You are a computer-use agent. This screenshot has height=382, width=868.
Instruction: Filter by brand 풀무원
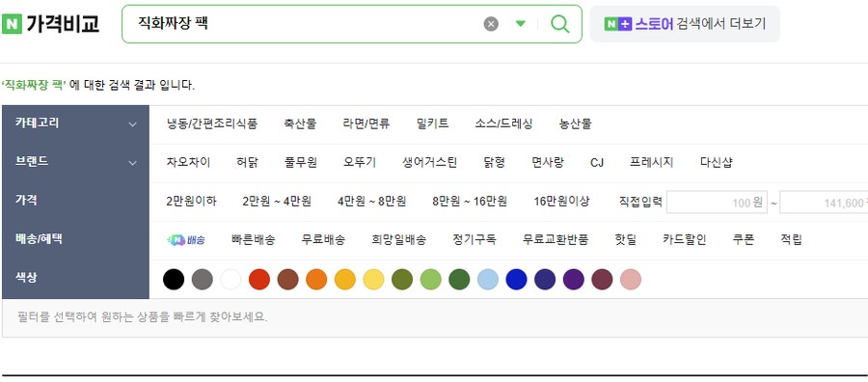click(x=301, y=163)
